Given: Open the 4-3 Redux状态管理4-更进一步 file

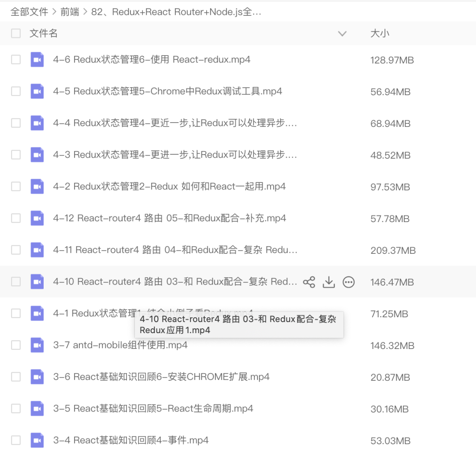Looking at the screenshot, I should [175, 155].
